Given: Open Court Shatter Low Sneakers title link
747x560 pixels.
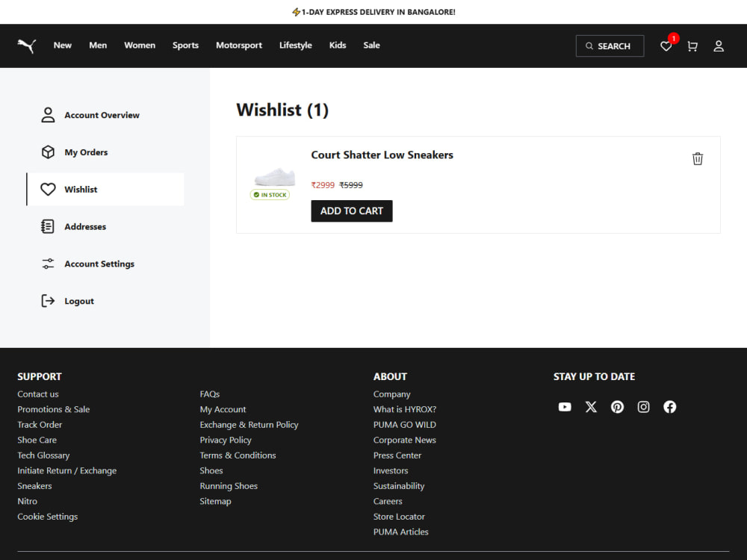Looking at the screenshot, I should (382, 155).
